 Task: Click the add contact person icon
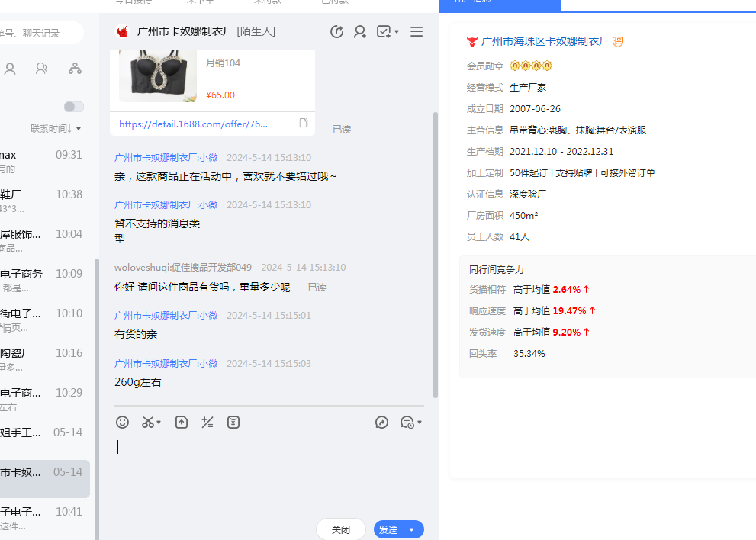359,32
